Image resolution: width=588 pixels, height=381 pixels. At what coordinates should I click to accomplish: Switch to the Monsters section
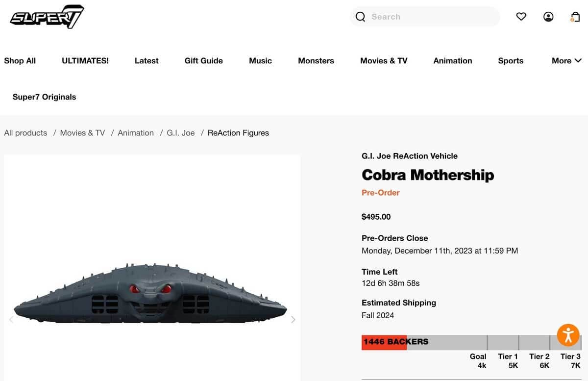[316, 60]
